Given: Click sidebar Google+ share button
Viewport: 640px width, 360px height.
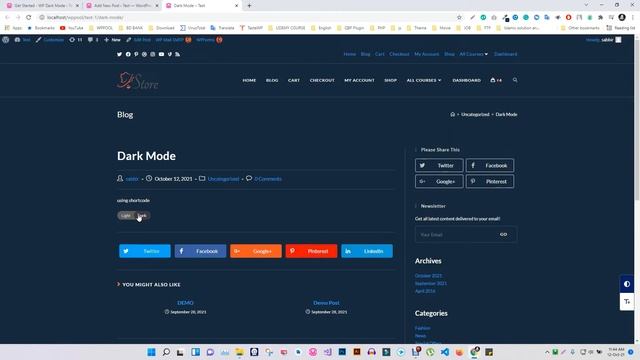Looking at the screenshot, I should (439, 181).
